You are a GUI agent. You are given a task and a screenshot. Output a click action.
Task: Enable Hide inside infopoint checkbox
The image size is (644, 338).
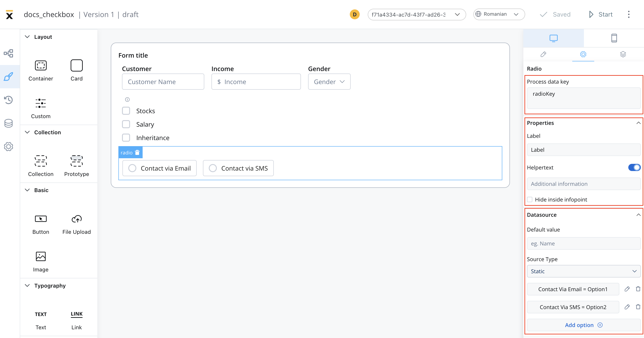[x=530, y=199]
